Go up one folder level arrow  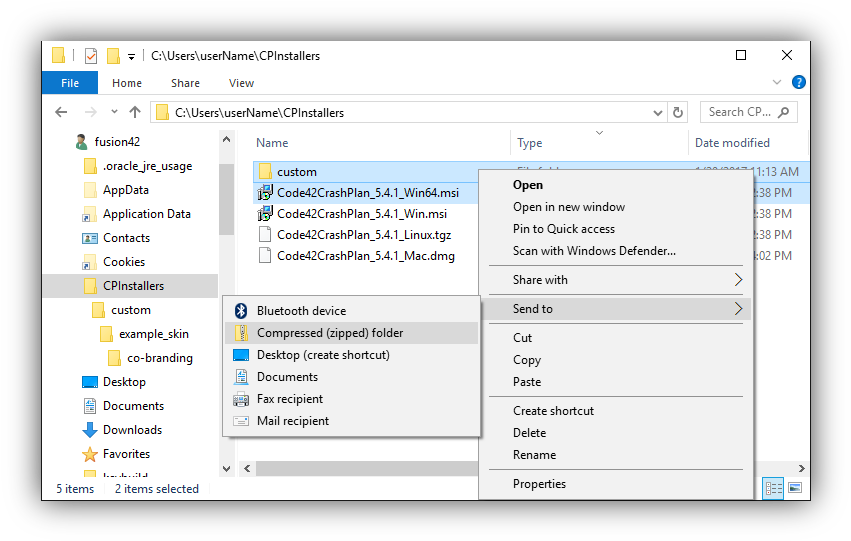tap(135, 112)
